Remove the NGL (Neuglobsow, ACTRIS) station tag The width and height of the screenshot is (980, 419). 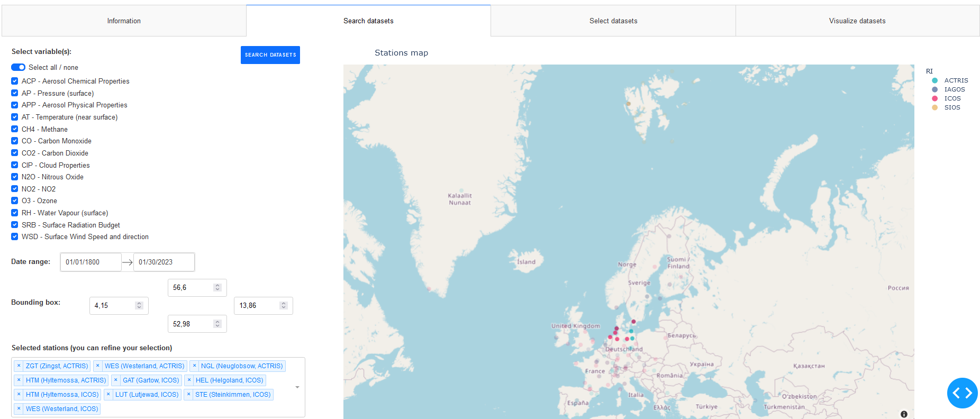(x=194, y=366)
